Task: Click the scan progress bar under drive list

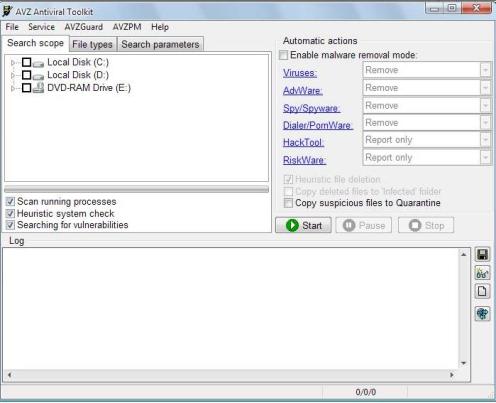Action: pos(136,189)
